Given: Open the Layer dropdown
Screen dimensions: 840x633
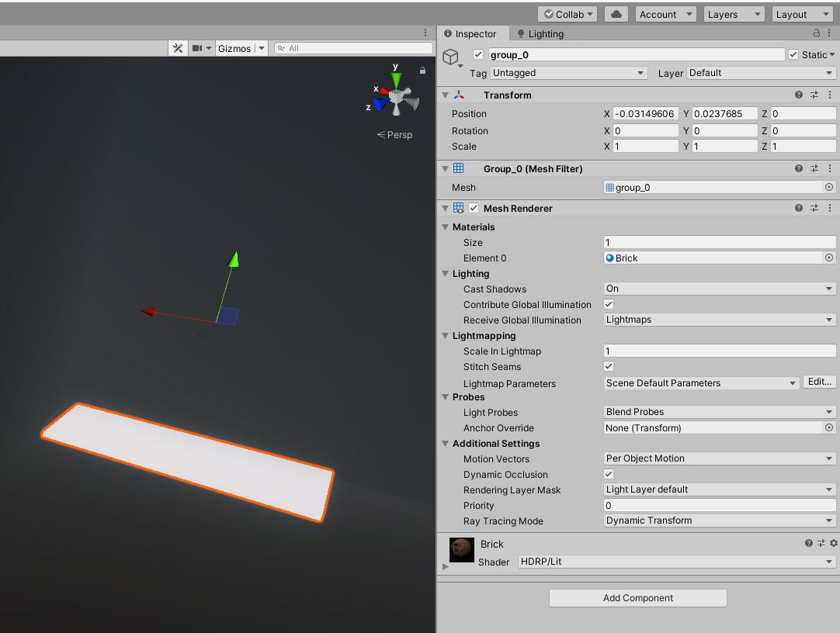Looking at the screenshot, I should [761, 73].
